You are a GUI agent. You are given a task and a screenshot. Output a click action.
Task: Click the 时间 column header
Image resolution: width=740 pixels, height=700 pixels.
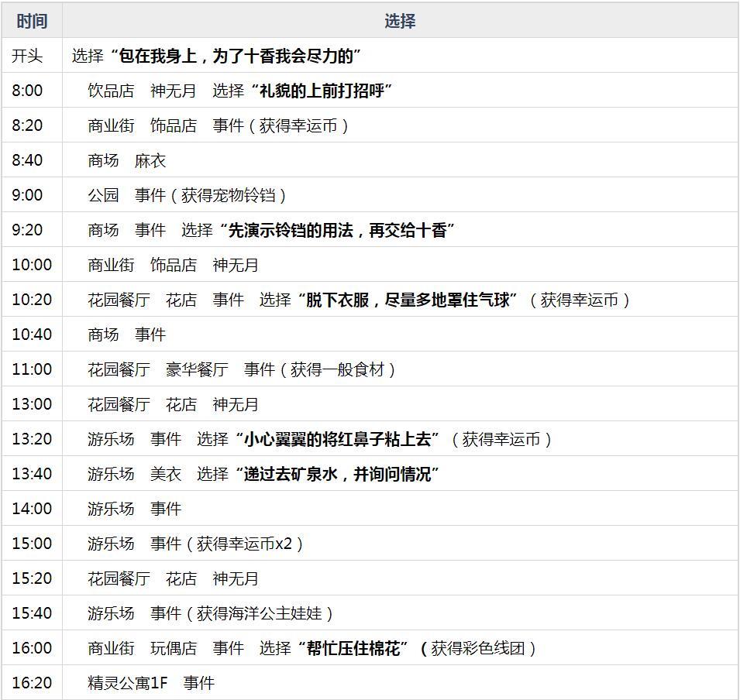[x=32, y=21]
